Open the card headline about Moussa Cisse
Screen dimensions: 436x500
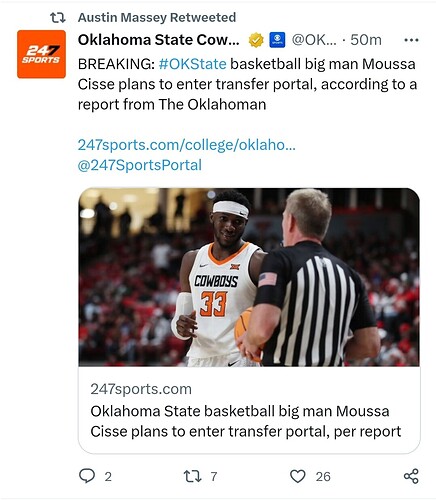[x=246, y=421]
